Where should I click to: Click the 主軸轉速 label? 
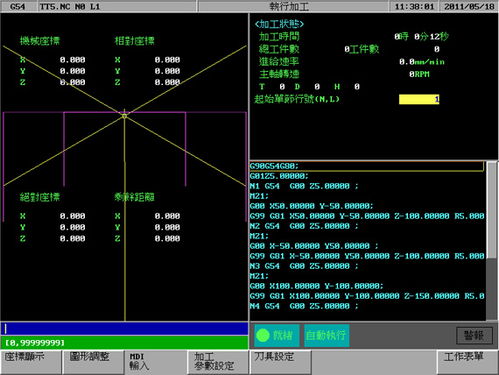coord(279,74)
